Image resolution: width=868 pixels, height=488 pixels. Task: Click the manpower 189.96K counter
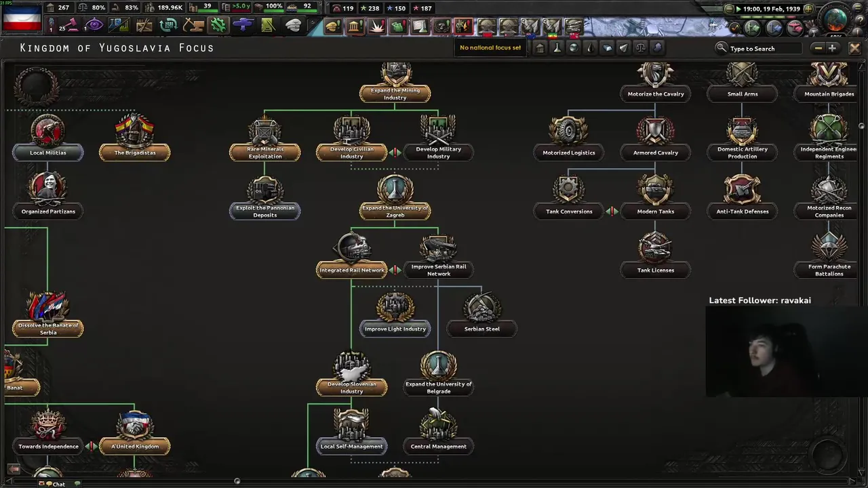(165, 7)
